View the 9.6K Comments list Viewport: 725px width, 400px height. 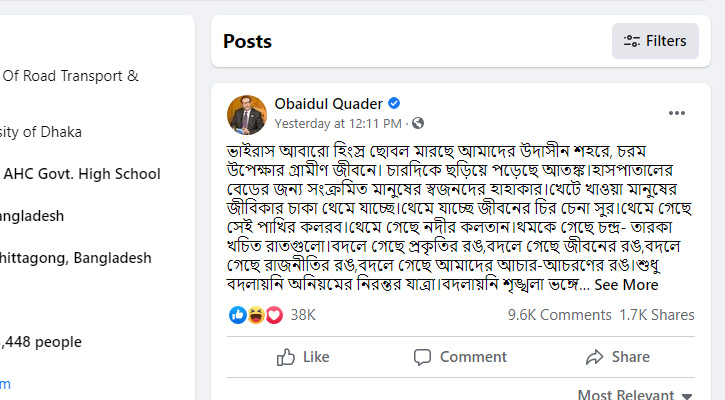pos(559,315)
